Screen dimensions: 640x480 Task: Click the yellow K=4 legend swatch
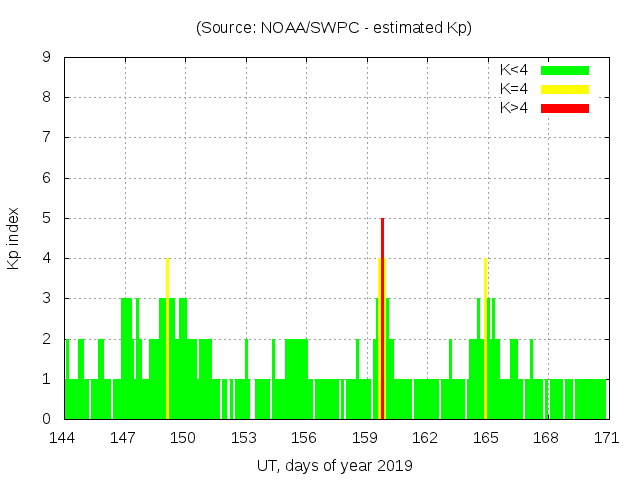click(x=565, y=89)
